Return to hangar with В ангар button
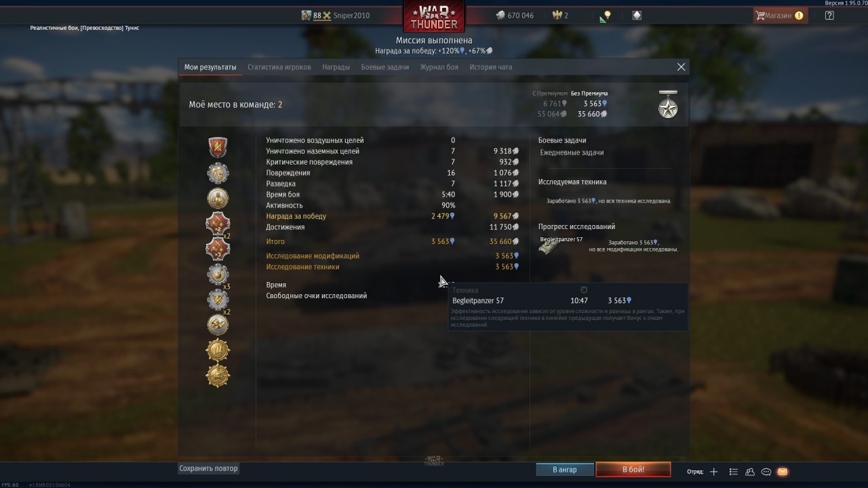This screenshot has width=868, height=488. (564, 470)
